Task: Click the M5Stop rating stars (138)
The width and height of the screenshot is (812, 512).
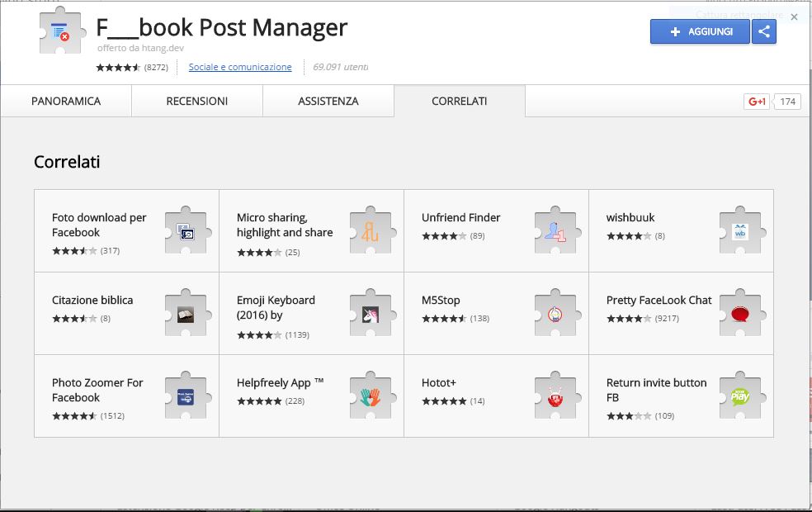Action: click(x=456, y=318)
